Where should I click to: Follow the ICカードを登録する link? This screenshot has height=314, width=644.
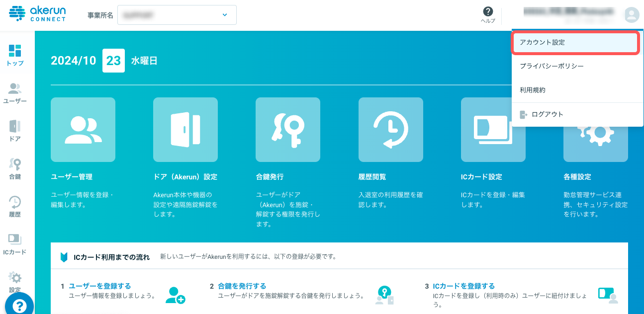[464, 286]
